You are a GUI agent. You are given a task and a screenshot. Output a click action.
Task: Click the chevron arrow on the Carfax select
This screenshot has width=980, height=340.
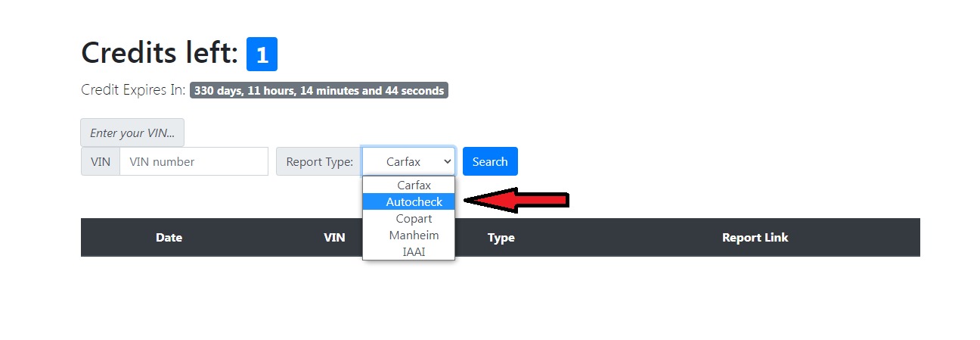[447, 161]
